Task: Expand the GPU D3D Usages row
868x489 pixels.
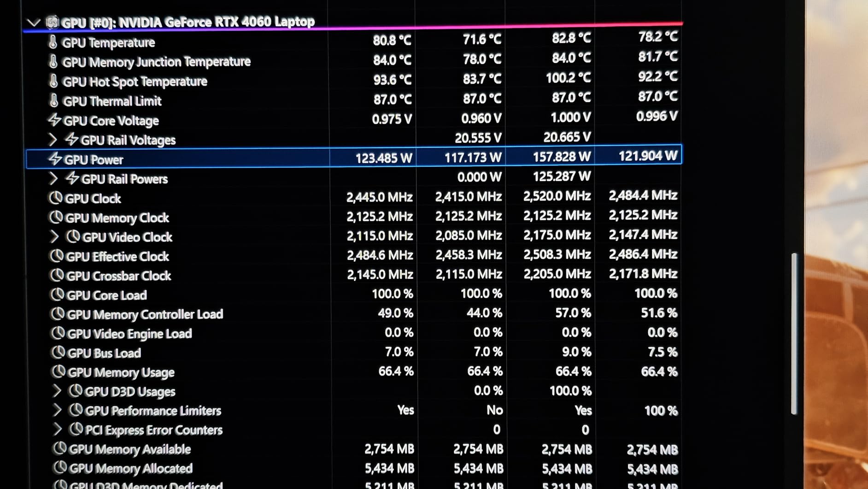Action: coord(57,391)
